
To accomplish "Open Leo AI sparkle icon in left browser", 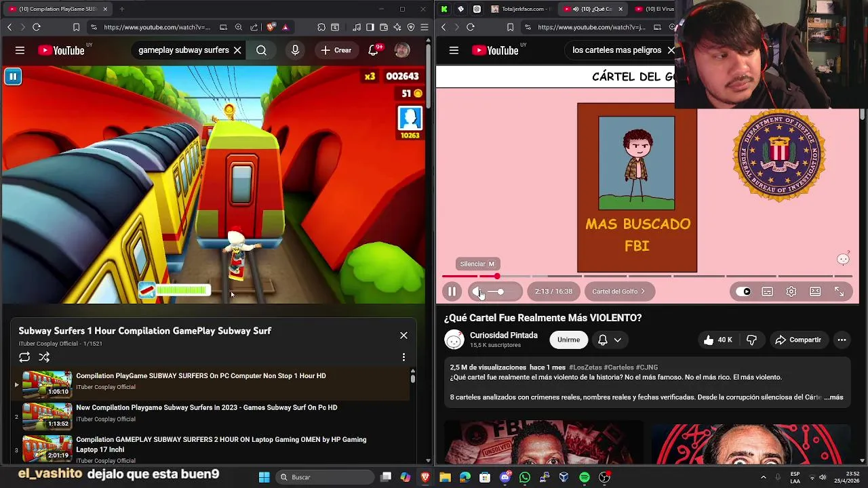I will [x=397, y=27].
